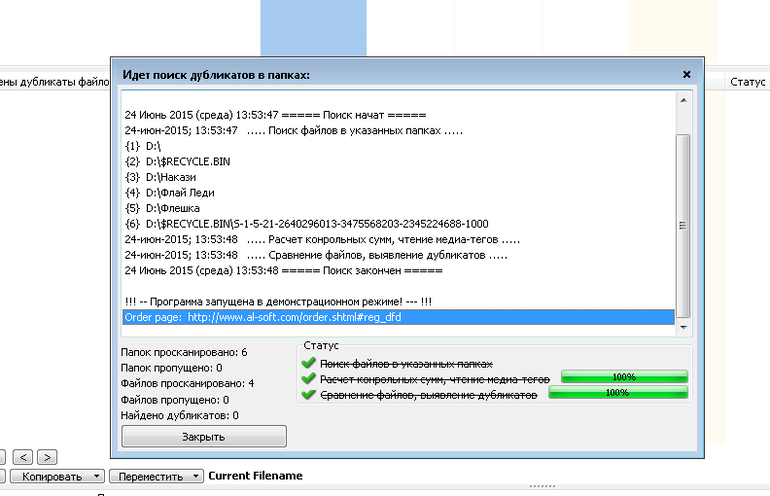Open the Переместить dropdown button

point(156,476)
